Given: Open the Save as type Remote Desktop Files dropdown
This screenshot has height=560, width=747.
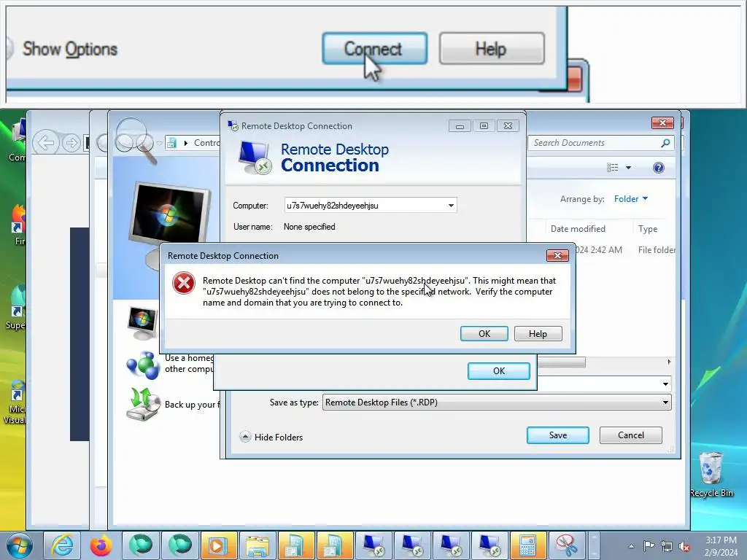Looking at the screenshot, I should coord(497,402).
